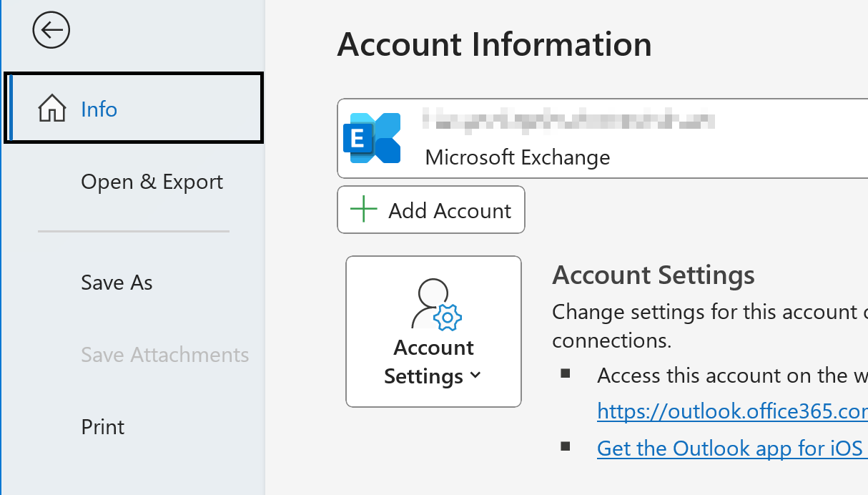Open the Info tab
This screenshot has width=868, height=495.
point(134,108)
